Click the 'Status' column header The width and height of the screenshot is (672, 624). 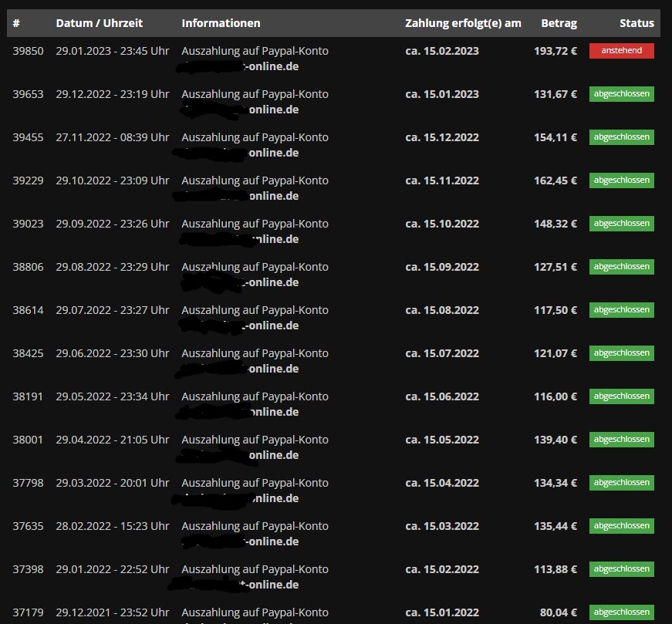(637, 23)
